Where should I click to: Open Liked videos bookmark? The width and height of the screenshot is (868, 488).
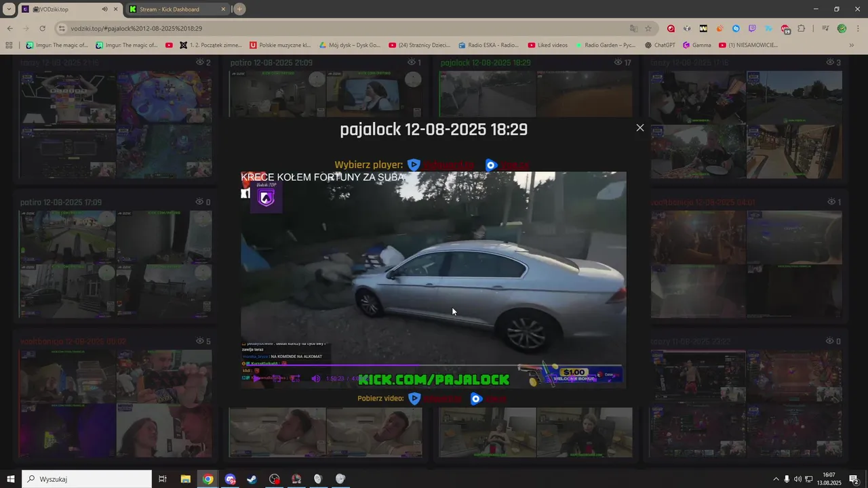[x=547, y=45]
